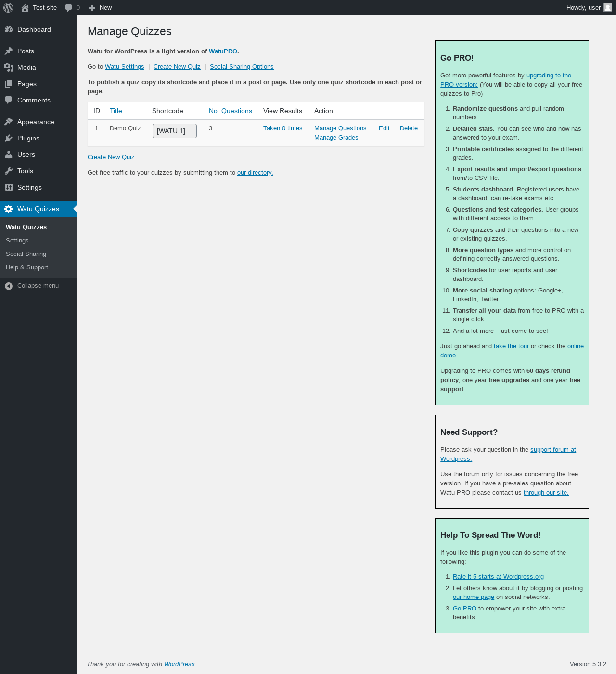Viewport: 616px width, 674px height.
Task: Click Create New Quiz link in top row
Action: pyautogui.click(x=177, y=66)
